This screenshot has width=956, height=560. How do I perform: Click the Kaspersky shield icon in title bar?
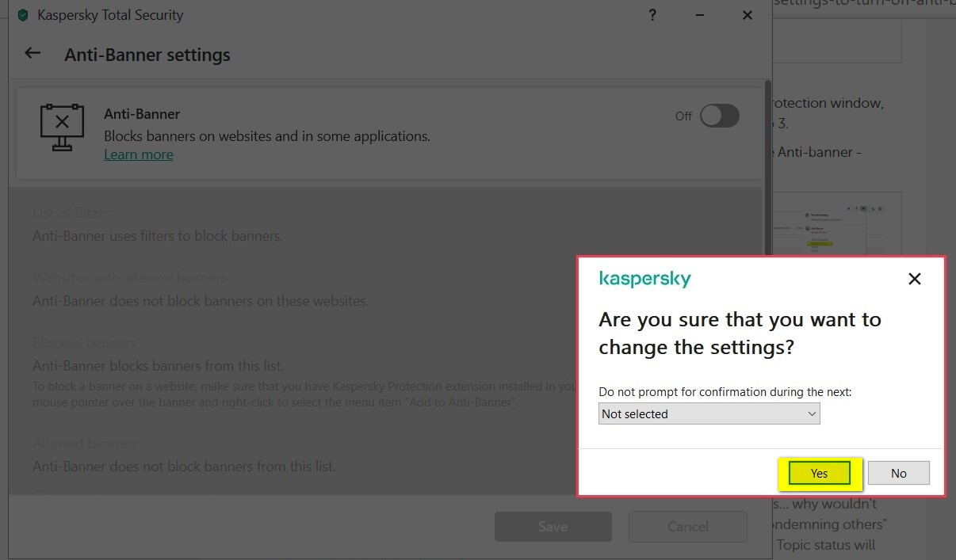tap(23, 15)
